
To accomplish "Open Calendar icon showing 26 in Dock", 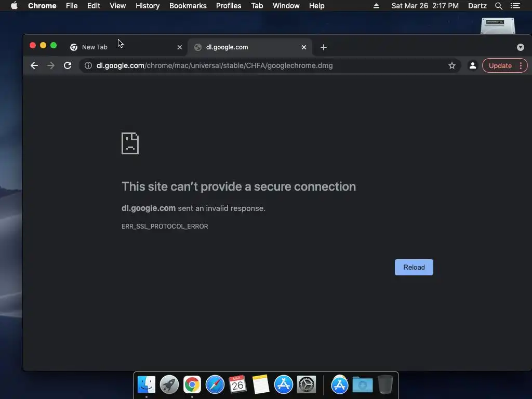I will tap(237, 384).
